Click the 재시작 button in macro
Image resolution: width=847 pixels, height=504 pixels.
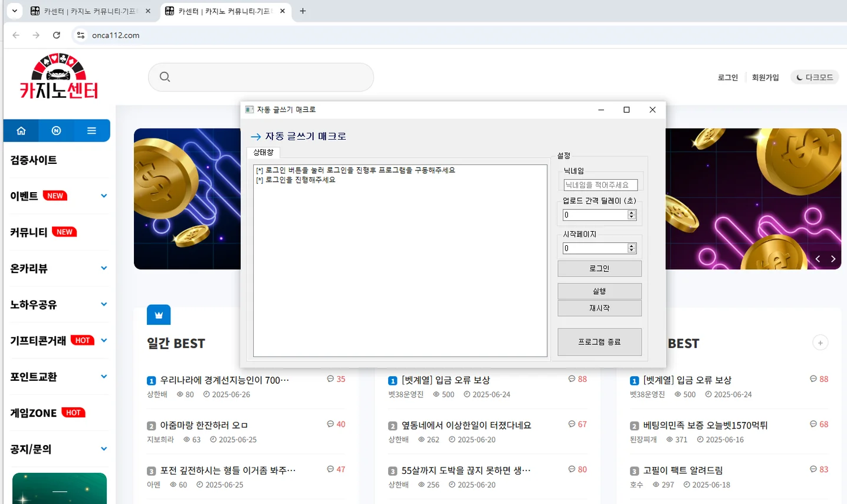click(x=599, y=308)
